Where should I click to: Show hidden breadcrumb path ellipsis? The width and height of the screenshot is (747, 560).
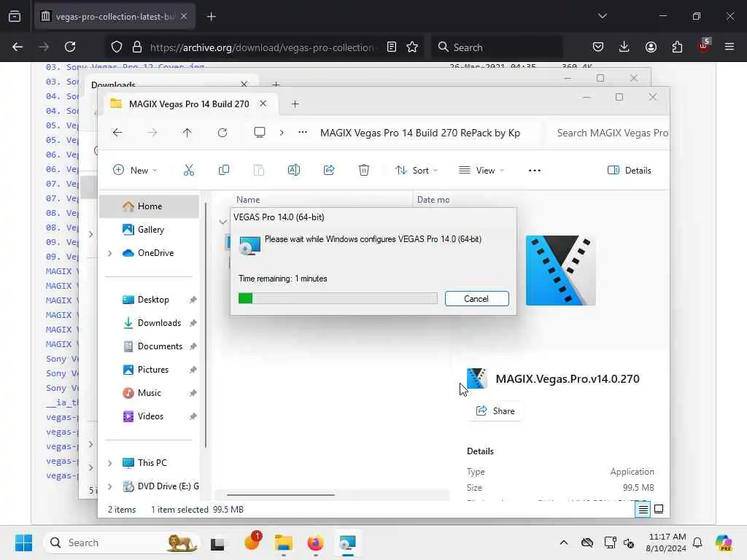coord(303,133)
